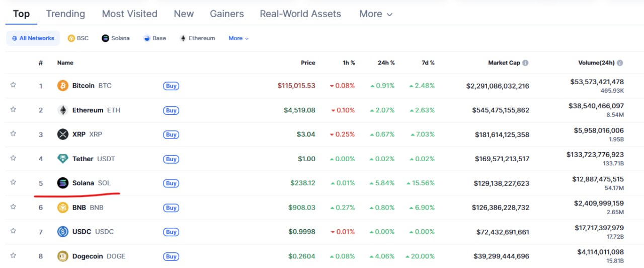Toggle BNB watchlist star

(x=13, y=207)
